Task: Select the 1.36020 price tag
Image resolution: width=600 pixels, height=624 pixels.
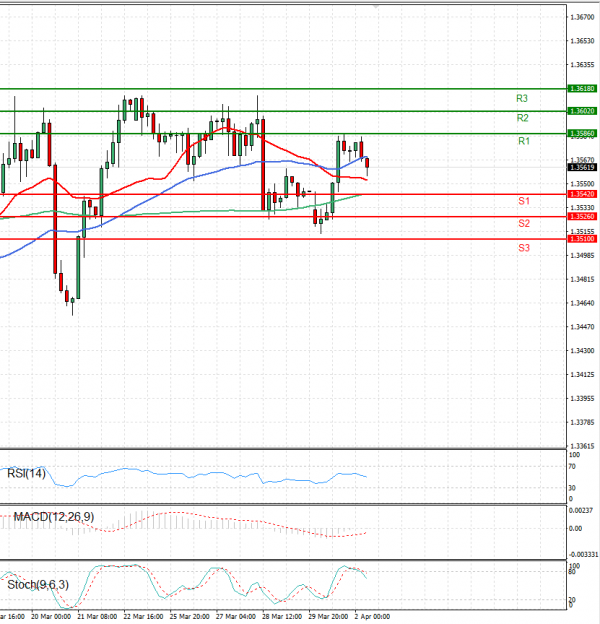Action: (x=582, y=111)
